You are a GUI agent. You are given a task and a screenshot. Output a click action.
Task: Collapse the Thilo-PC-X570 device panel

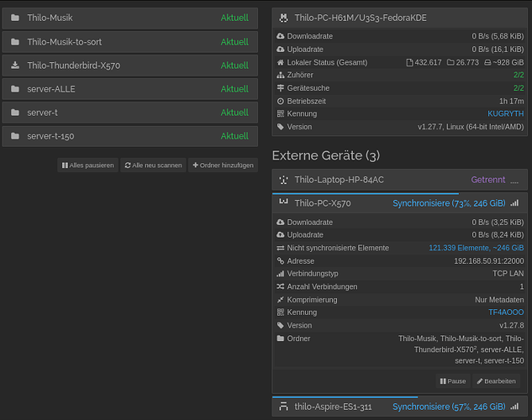point(400,203)
